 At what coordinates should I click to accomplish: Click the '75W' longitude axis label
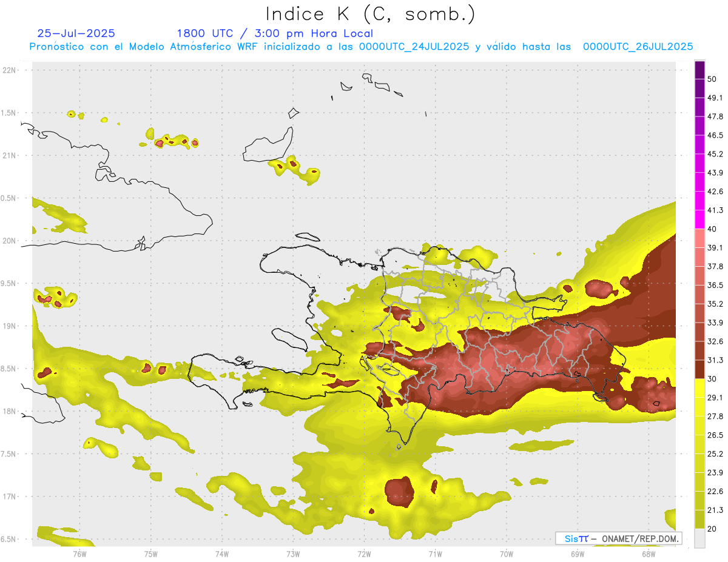tap(151, 554)
